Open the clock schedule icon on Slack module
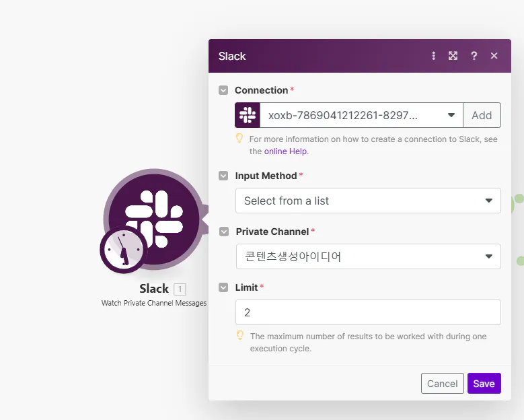 (x=123, y=250)
